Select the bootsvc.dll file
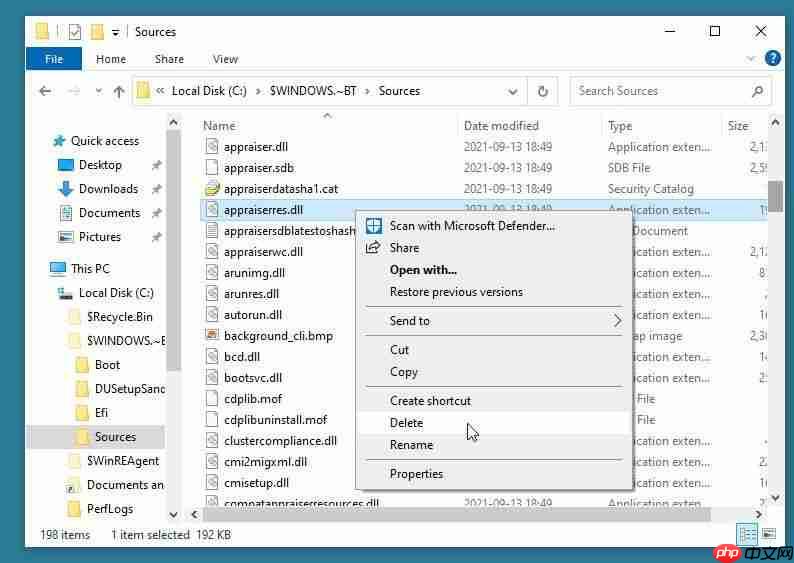The image size is (794, 563). pyautogui.click(x=253, y=378)
